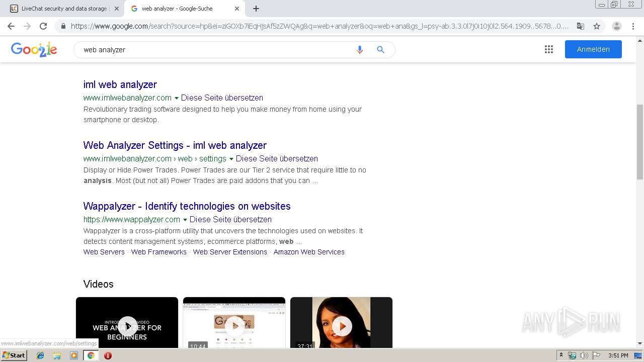This screenshot has height=362, width=644.
Task: Translate the Wappalyzer result page
Action: [x=230, y=219]
